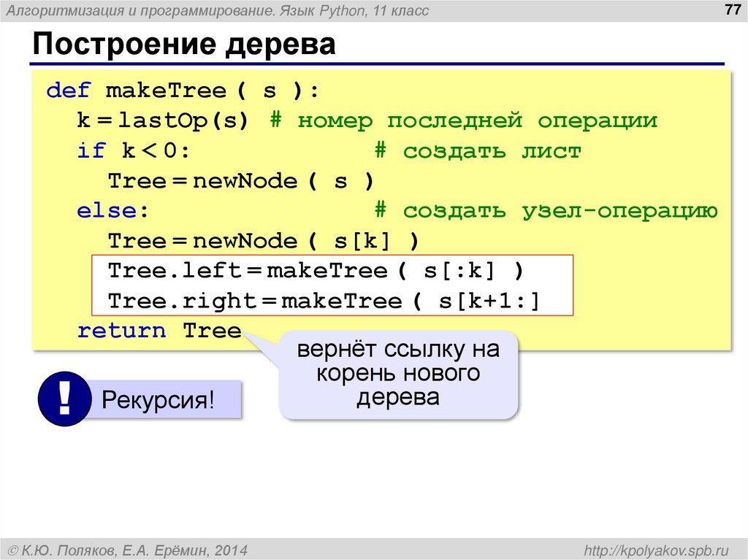Image resolution: width=748 pixels, height=560 pixels.
Task: Select the red highlight box around recursive calls
Action: point(332,285)
